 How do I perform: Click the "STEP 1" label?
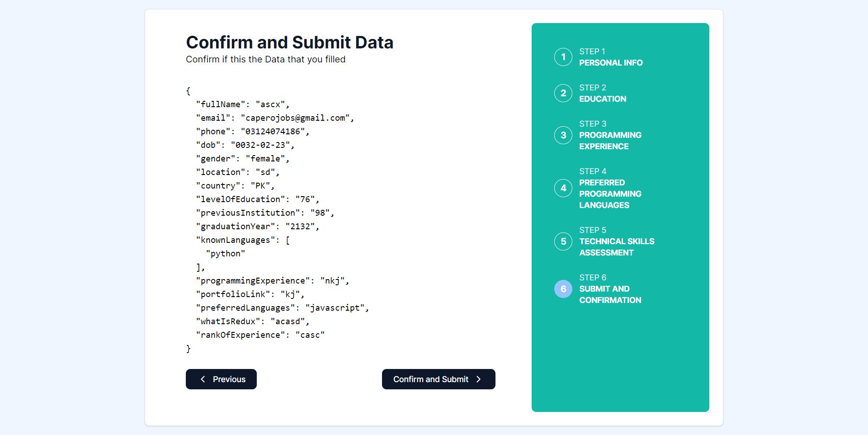click(592, 52)
